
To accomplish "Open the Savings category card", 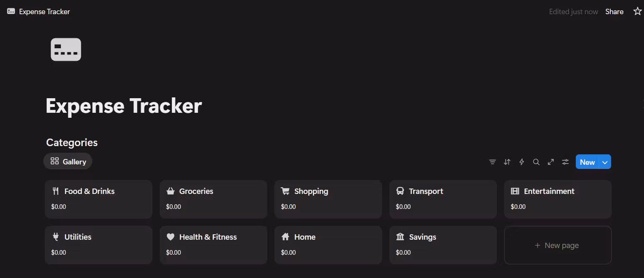I will pos(443,245).
